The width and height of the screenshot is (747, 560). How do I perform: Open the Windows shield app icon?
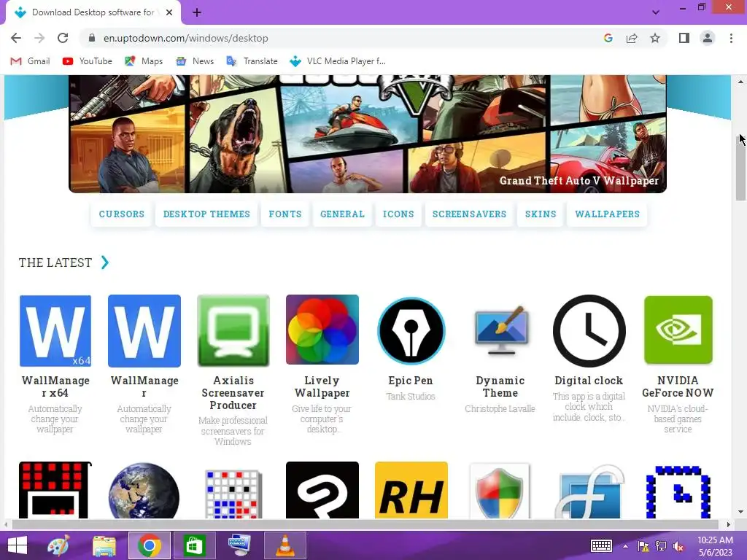click(500, 491)
